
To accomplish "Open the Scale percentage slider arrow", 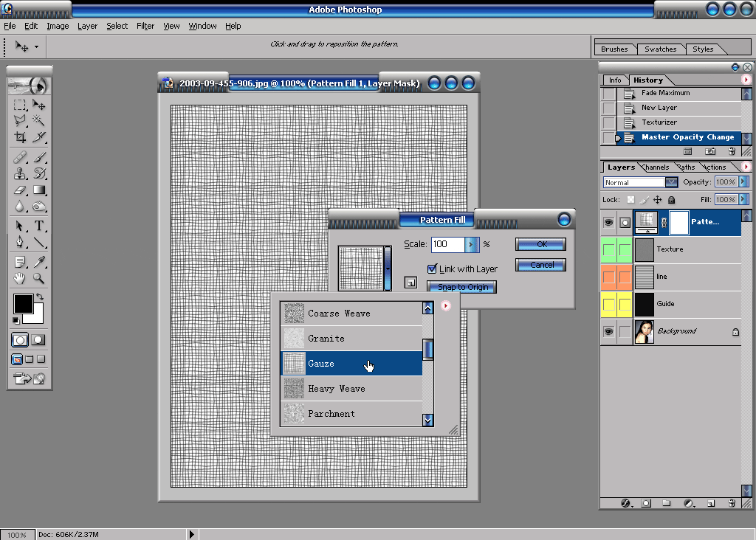I will click(472, 244).
